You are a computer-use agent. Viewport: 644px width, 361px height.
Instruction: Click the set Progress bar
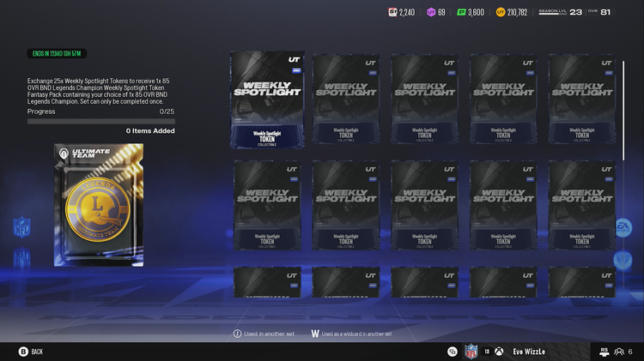tap(101, 122)
